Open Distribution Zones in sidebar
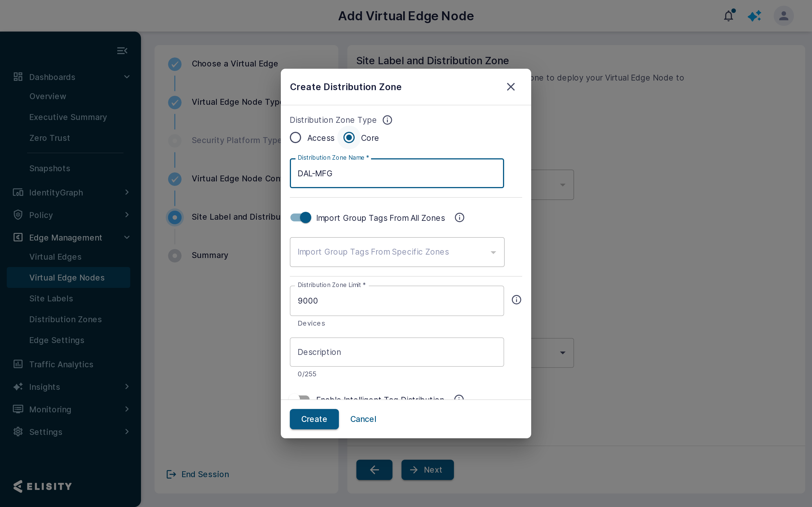 (x=65, y=319)
